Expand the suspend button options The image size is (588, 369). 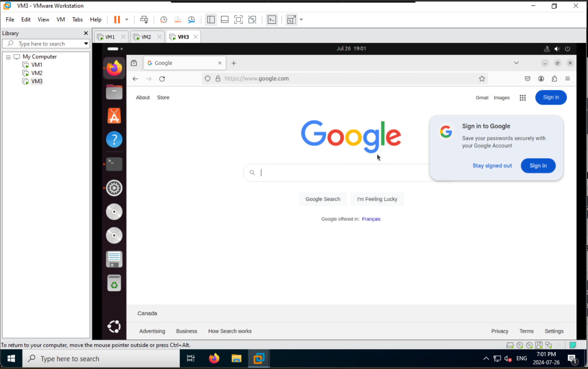[x=127, y=19]
